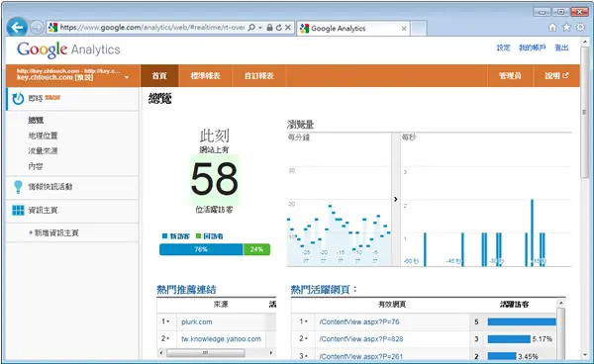
Task: Click the browser refresh icon
Action: [279, 28]
